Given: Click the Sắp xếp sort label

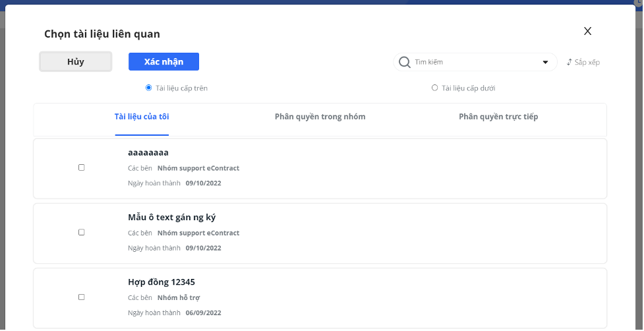Looking at the screenshot, I should (587, 63).
